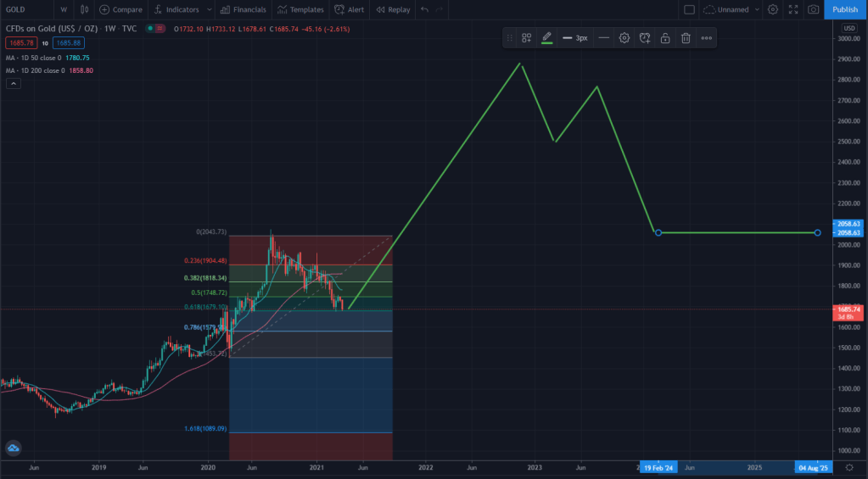Take a chart snapshot with camera icon
This screenshot has width=868, height=479.
pyautogui.click(x=814, y=9)
